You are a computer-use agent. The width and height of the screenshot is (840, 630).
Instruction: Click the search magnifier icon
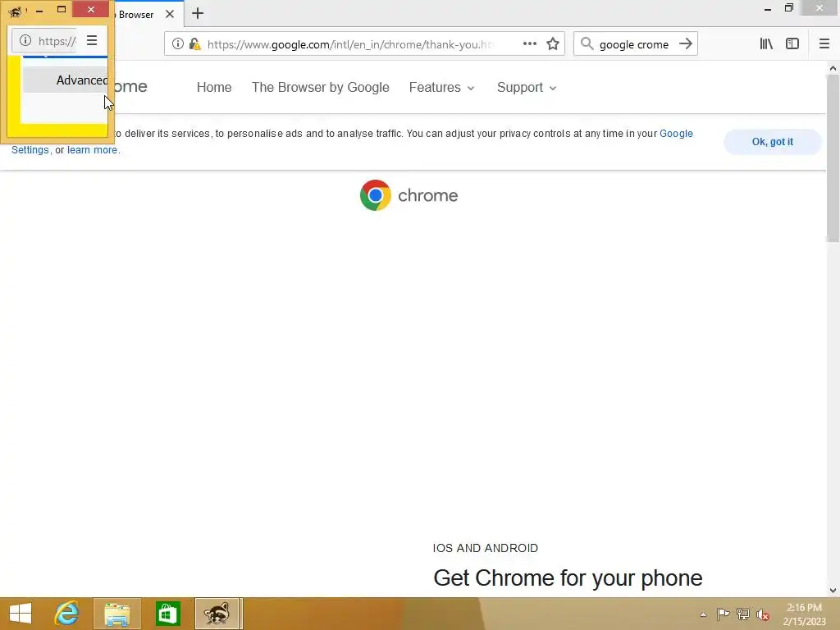[x=587, y=44]
